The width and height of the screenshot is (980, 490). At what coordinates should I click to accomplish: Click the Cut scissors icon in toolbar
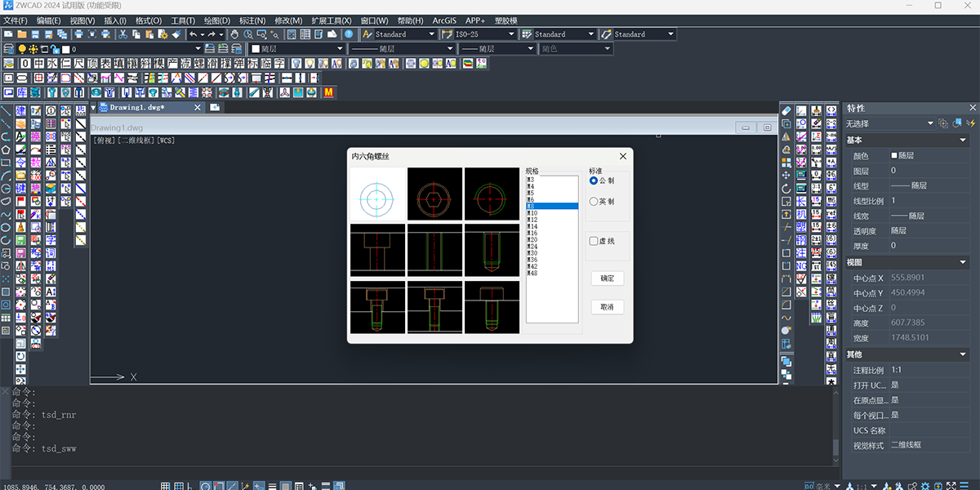click(x=122, y=34)
